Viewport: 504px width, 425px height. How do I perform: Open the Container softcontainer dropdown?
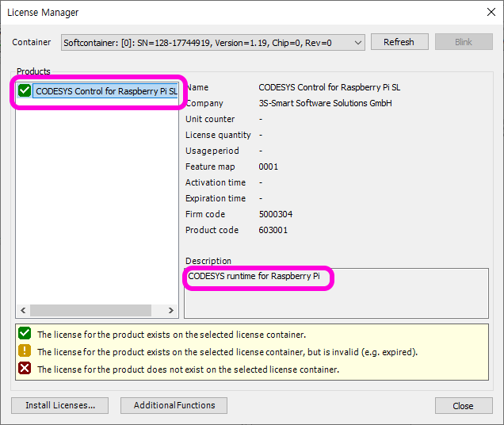pos(357,42)
